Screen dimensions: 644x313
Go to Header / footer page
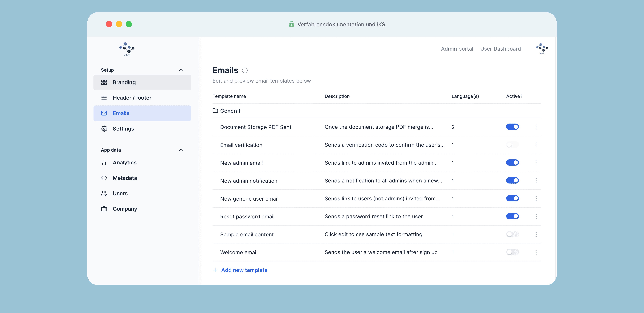(142, 98)
